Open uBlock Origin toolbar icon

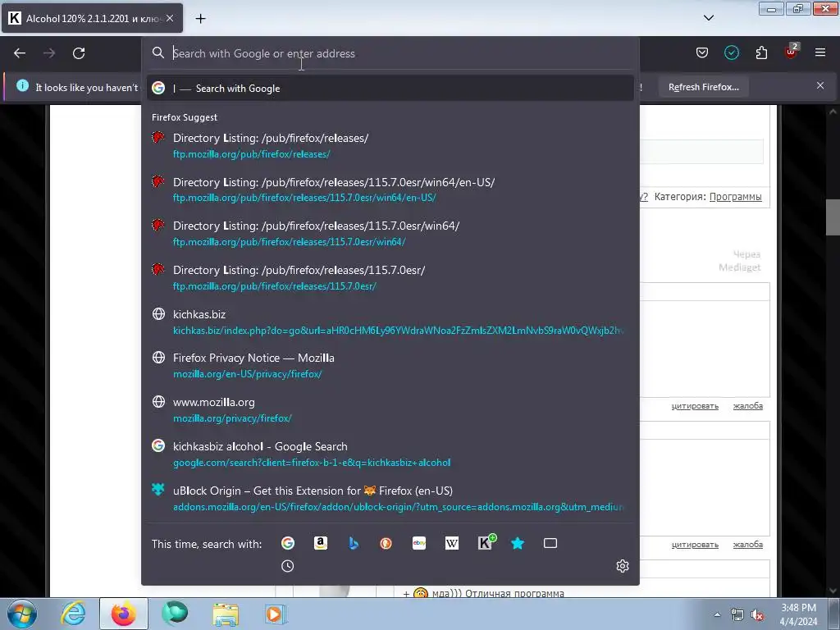792,52
